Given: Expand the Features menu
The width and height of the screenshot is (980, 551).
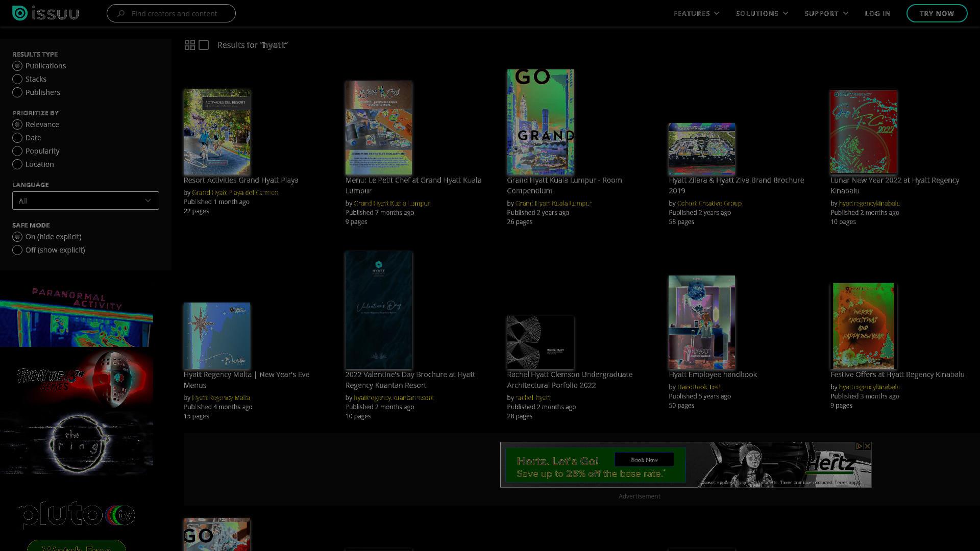Looking at the screenshot, I should (696, 13).
